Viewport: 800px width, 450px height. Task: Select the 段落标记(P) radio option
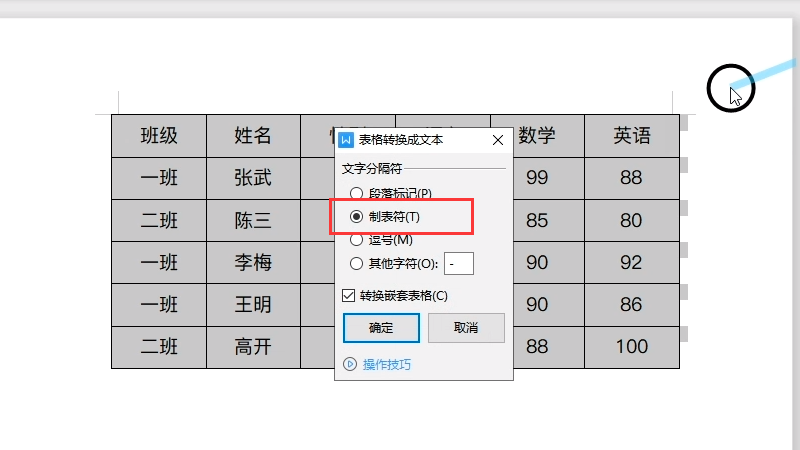tap(356, 193)
